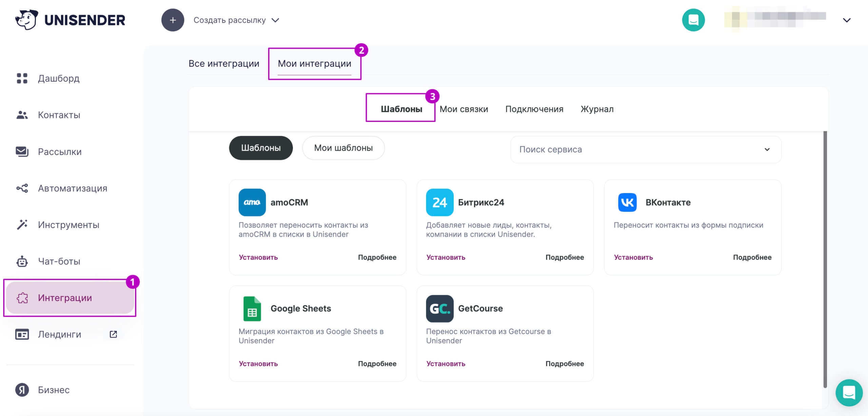Click the Tools magic wand icon
This screenshot has width=868, height=416.
[22, 225]
